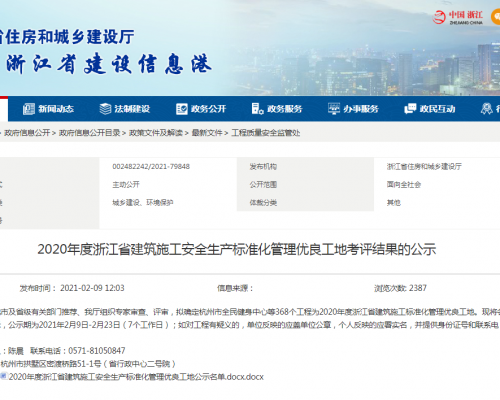Click the paragraph line with 公示期为2021年2月9日-2月23日

click(250, 325)
